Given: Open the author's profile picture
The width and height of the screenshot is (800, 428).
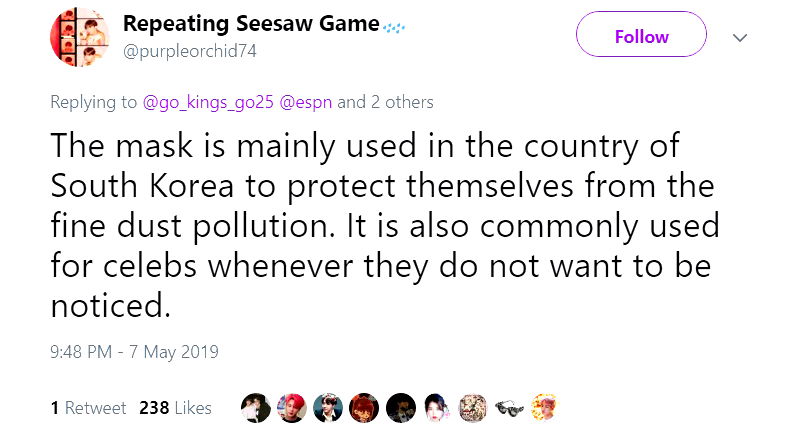Looking at the screenshot, I should (80, 40).
